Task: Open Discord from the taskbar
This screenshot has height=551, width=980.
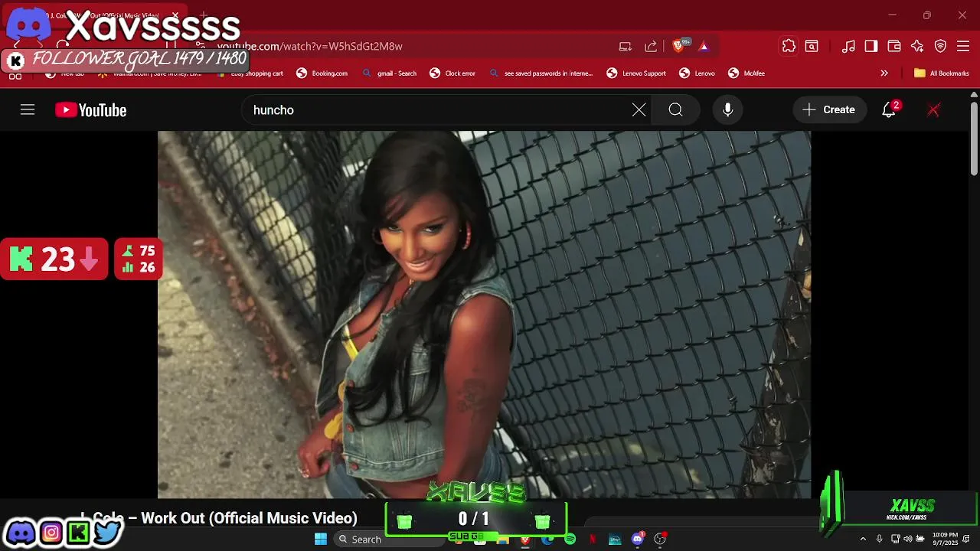Action: click(x=637, y=539)
